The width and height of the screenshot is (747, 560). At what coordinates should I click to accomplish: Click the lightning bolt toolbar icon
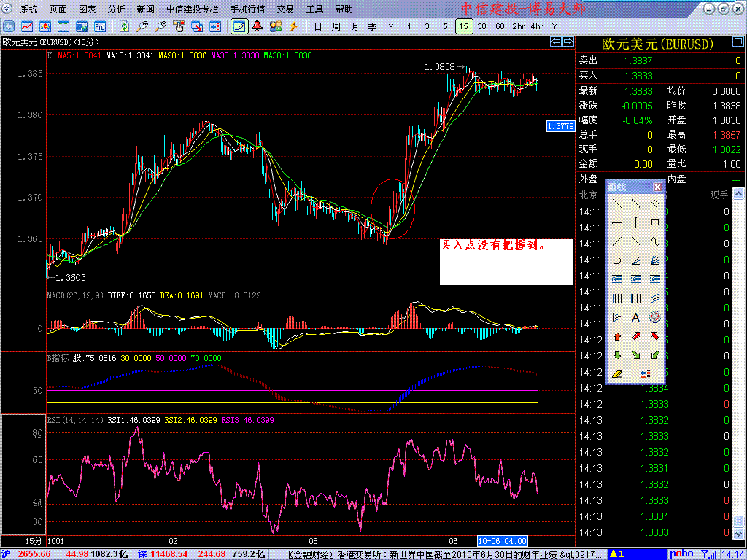tap(293, 26)
